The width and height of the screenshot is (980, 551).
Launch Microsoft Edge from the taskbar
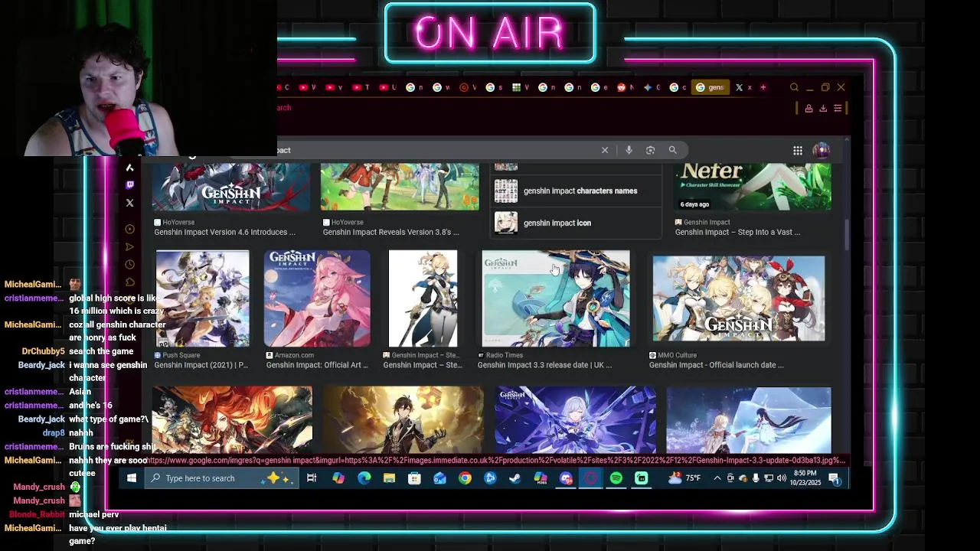tap(364, 478)
